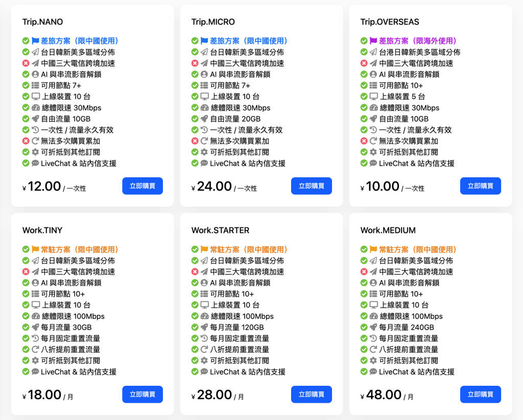Click the 12.00 price on Trip.NANO

[x=44, y=186]
